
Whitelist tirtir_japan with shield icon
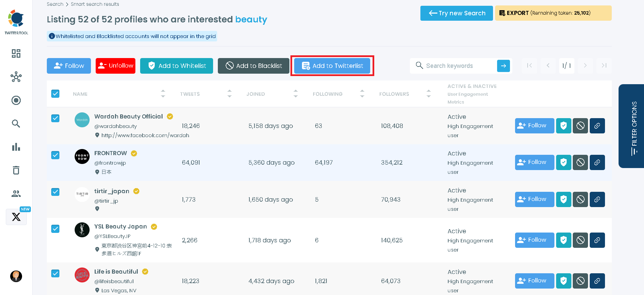(564, 199)
